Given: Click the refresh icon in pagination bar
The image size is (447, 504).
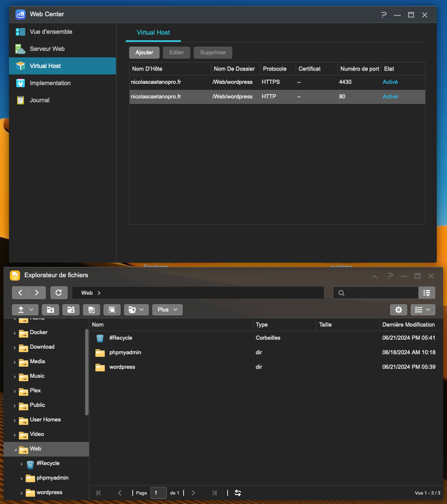Looking at the screenshot, I should 238,493.
